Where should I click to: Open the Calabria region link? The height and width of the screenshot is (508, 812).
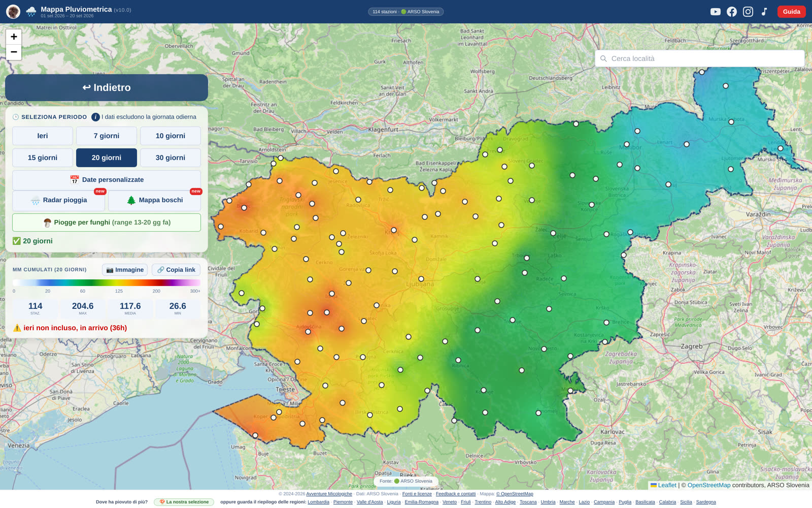[x=667, y=502]
